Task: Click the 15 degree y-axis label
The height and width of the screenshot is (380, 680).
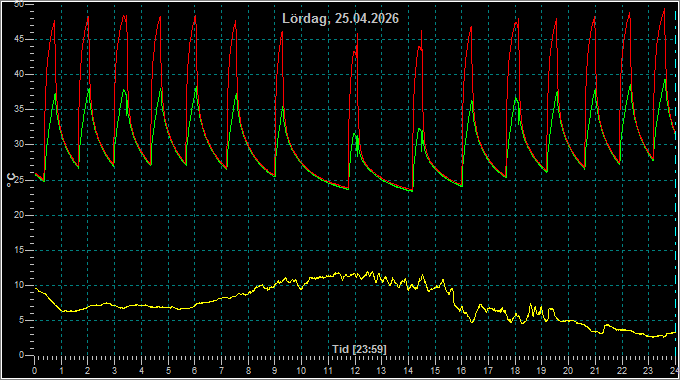Action: pos(19,250)
